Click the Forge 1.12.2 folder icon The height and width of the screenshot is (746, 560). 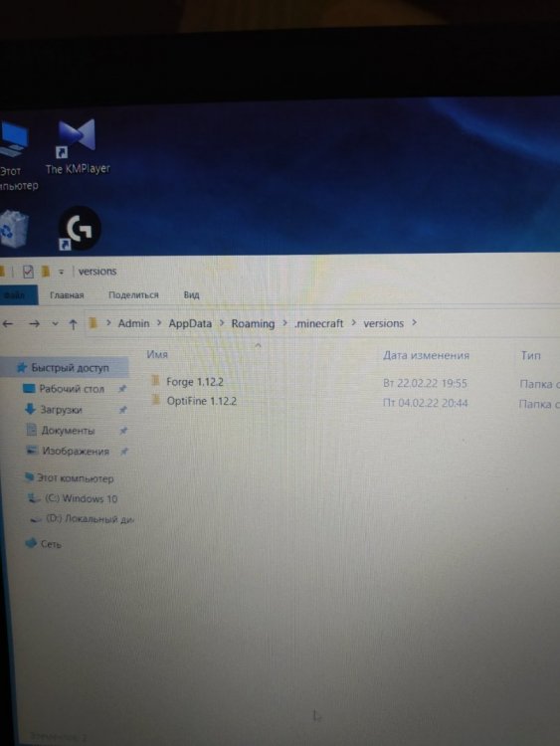pos(155,380)
